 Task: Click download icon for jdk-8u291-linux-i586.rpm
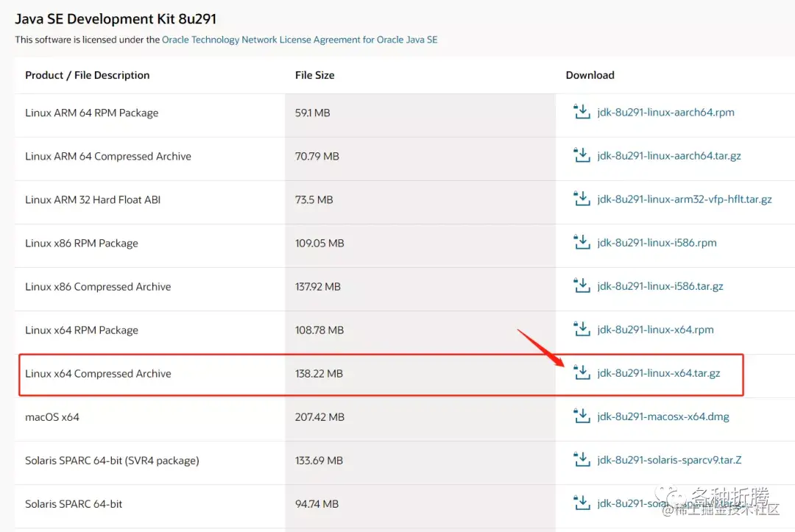coord(582,242)
